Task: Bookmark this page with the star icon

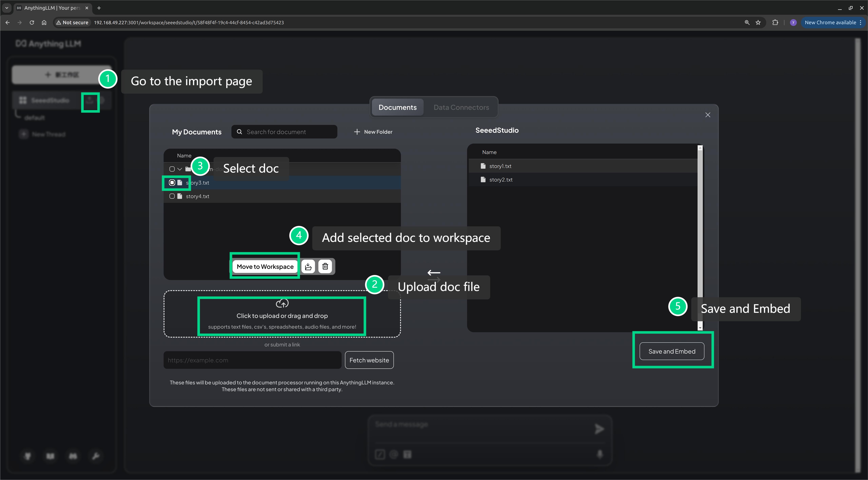Action: tap(758, 23)
